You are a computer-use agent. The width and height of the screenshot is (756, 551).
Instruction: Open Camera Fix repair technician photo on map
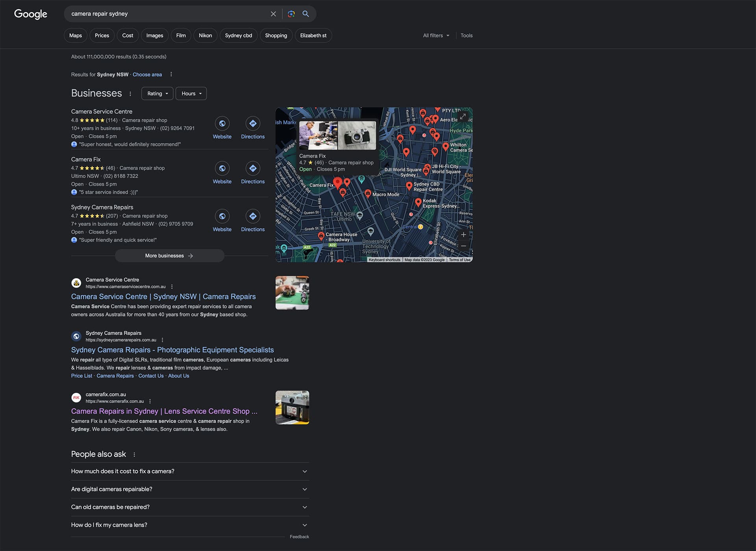318,135
